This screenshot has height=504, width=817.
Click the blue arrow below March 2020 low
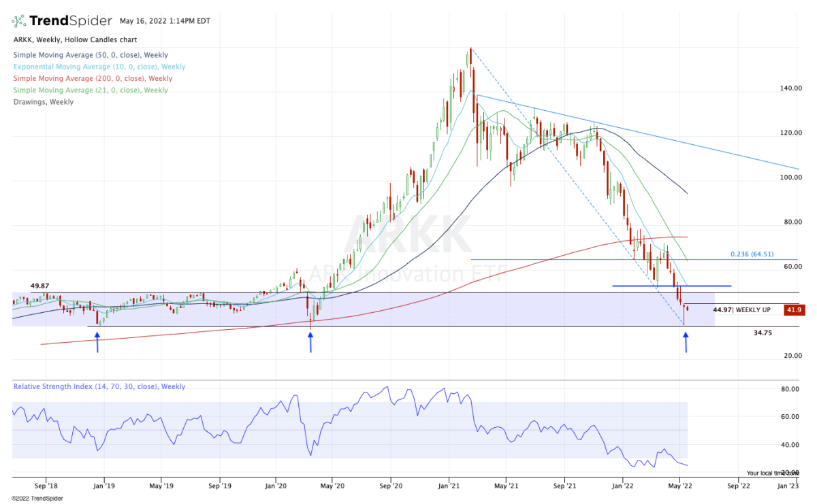(x=311, y=342)
